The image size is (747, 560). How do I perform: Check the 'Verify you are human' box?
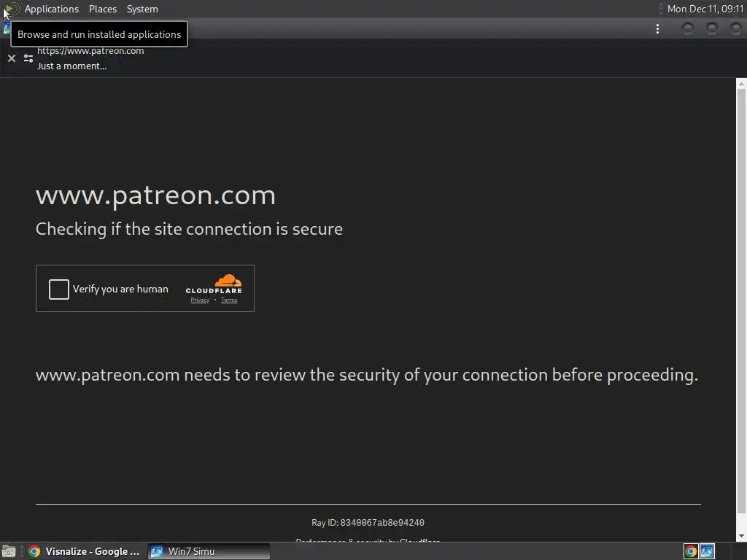pyautogui.click(x=58, y=289)
